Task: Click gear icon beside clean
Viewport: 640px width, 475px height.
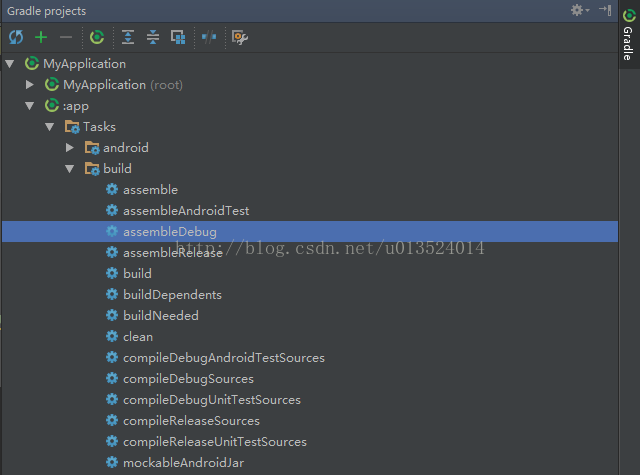Action: pos(112,336)
